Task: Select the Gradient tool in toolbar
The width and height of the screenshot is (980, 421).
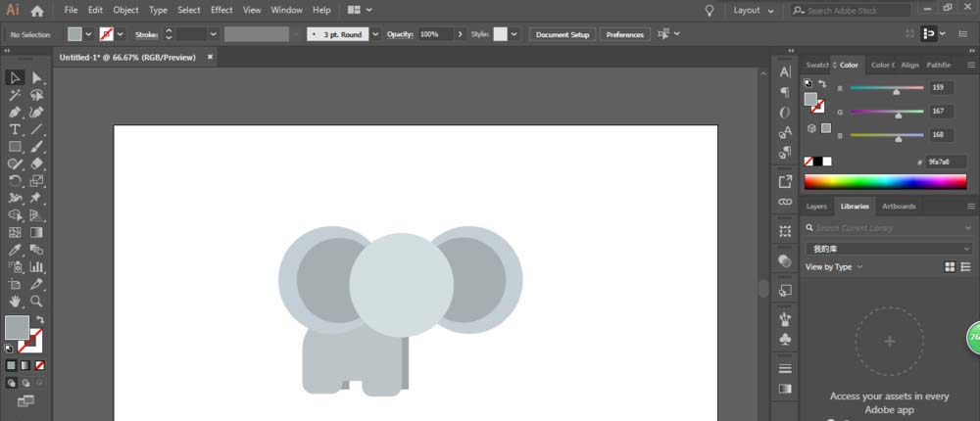Action: (x=37, y=232)
